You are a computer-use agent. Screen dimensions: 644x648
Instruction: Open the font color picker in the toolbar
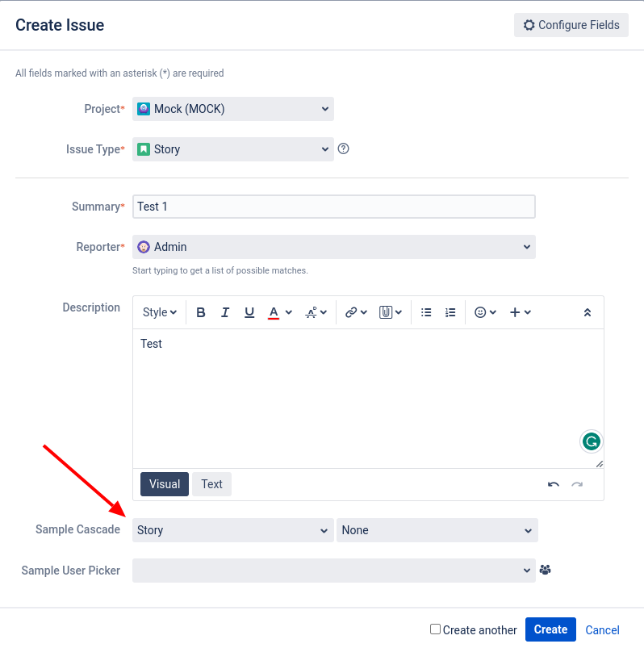coord(275,312)
